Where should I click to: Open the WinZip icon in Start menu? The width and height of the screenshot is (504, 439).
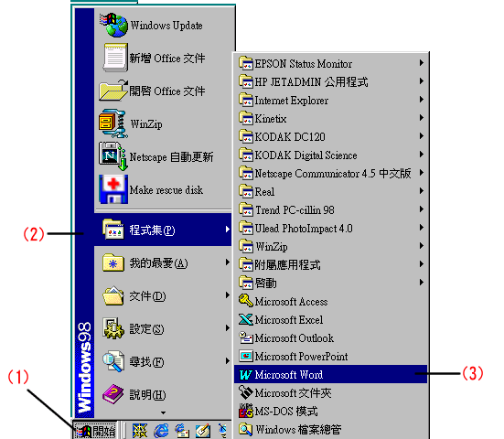113,123
